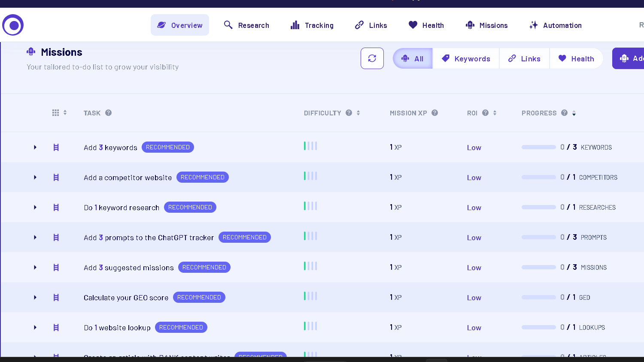The height and width of the screenshot is (362, 644).
Task: Open Missions in top navigation
Action: (486, 25)
